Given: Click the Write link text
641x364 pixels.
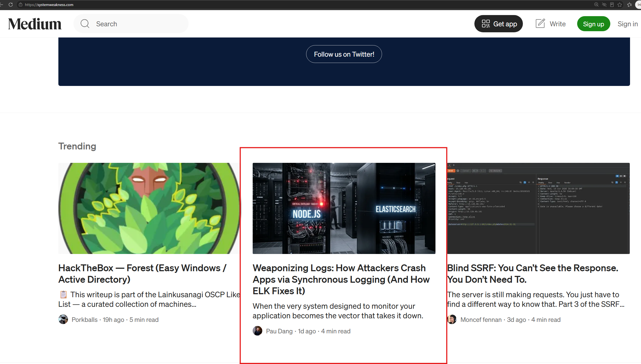Looking at the screenshot, I should [x=557, y=24].
